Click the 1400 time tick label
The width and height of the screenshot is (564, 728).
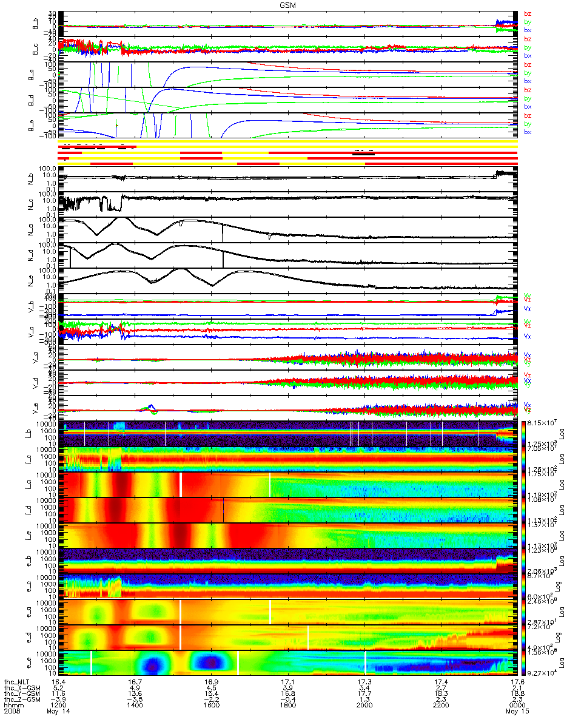click(x=134, y=706)
